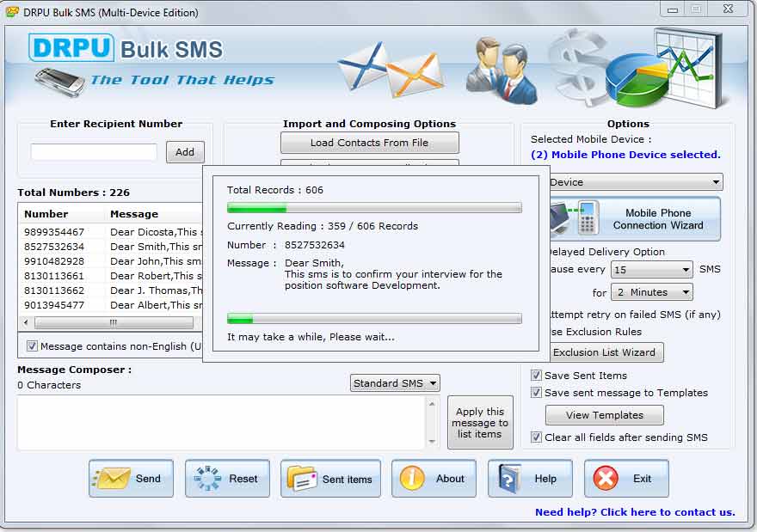Click the 0 Characters counter
This screenshot has width=757, height=532.
click(x=49, y=385)
